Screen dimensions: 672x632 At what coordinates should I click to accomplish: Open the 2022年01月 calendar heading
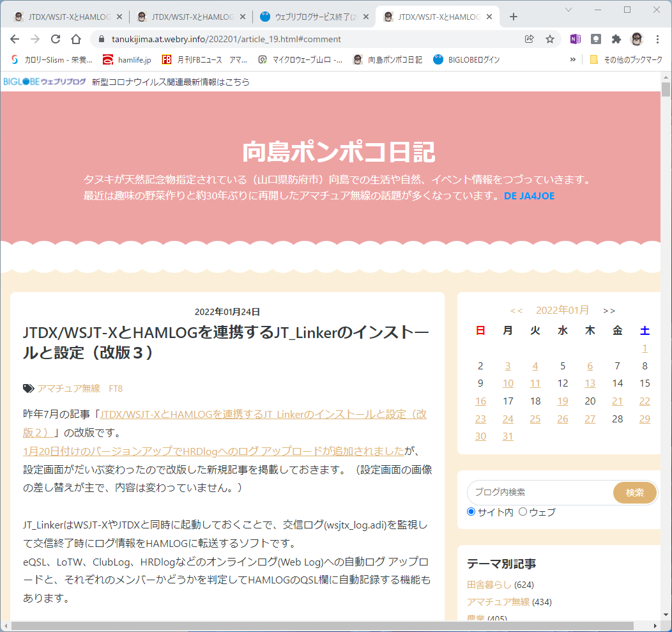562,310
